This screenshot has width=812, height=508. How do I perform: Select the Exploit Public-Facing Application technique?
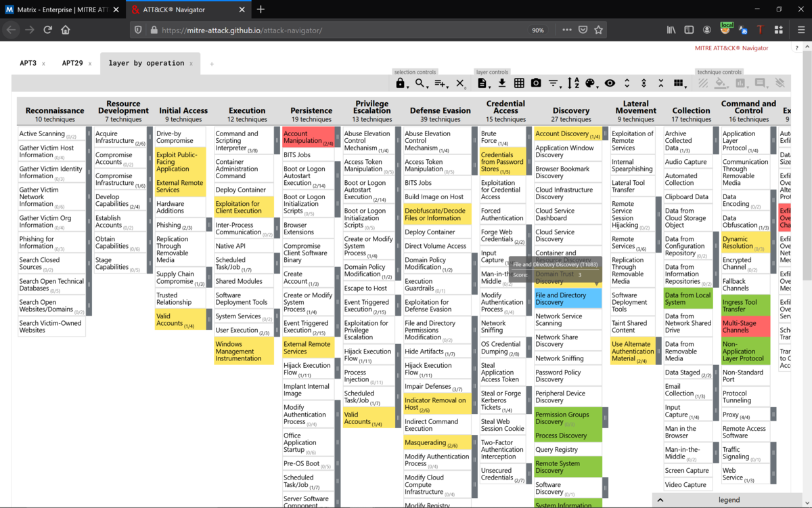[180, 162]
